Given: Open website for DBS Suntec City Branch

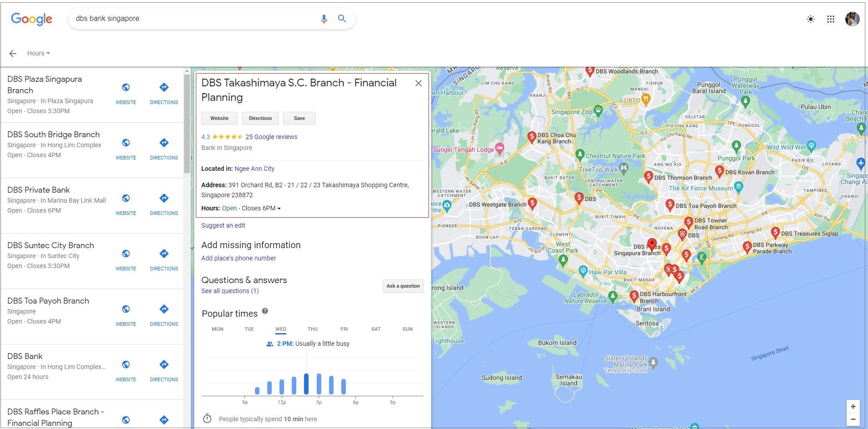Looking at the screenshot, I should (126, 260).
